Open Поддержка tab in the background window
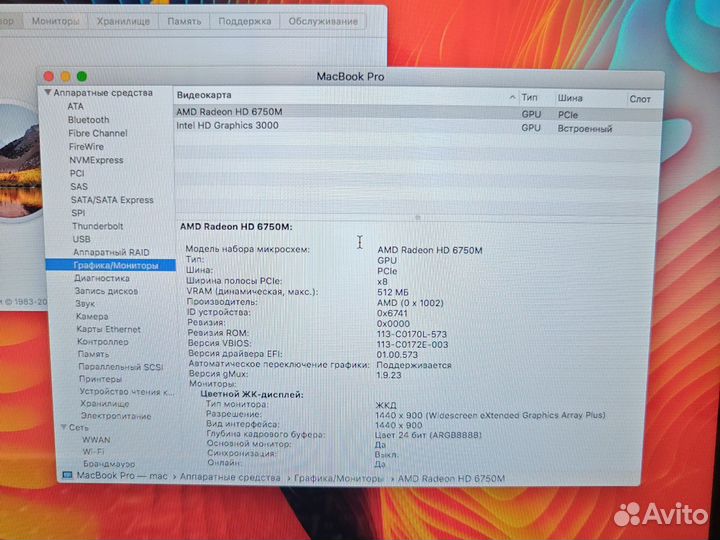This screenshot has height=540, width=720. tap(244, 21)
